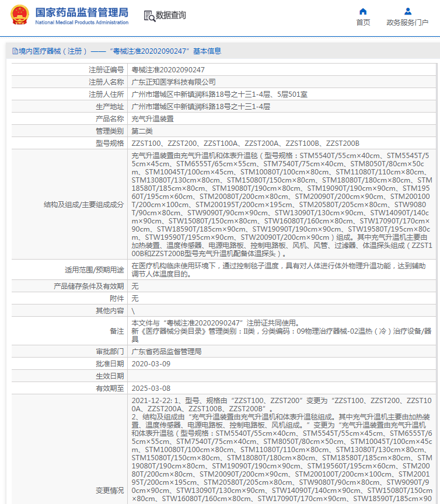Click the 结构及组成/主要组成成分 label
The width and height of the screenshot is (440, 504).
tap(83, 204)
